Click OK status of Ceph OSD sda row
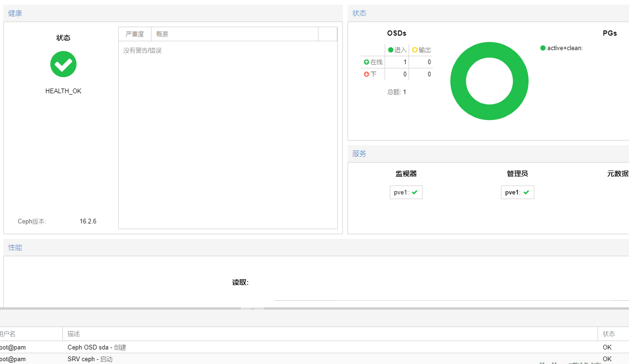Screen dimensions: 629x364 (607, 348)
